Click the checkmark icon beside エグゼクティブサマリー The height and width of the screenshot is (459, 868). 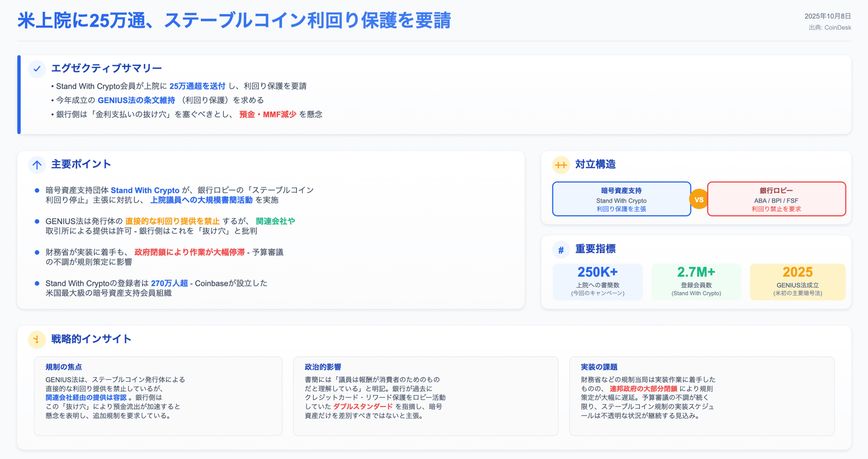point(37,69)
